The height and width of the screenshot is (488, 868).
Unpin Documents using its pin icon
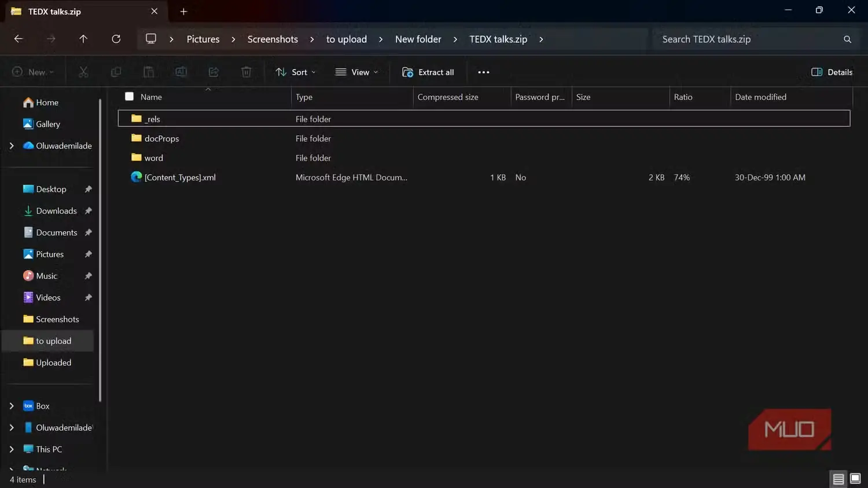coord(88,232)
